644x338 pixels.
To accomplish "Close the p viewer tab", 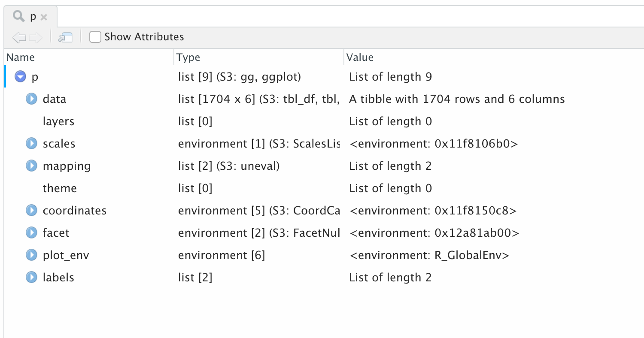I will (44, 17).
